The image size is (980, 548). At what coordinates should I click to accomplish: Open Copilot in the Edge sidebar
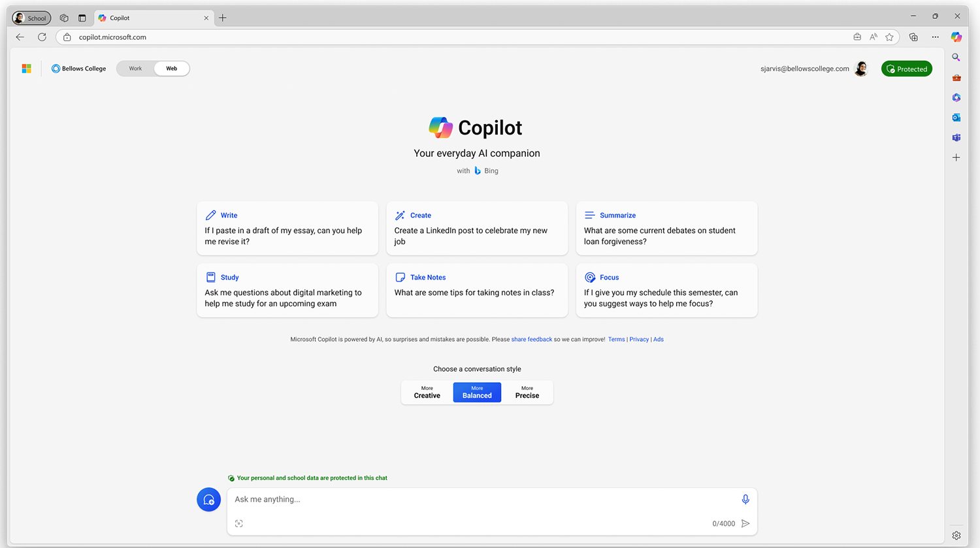pyautogui.click(x=956, y=37)
